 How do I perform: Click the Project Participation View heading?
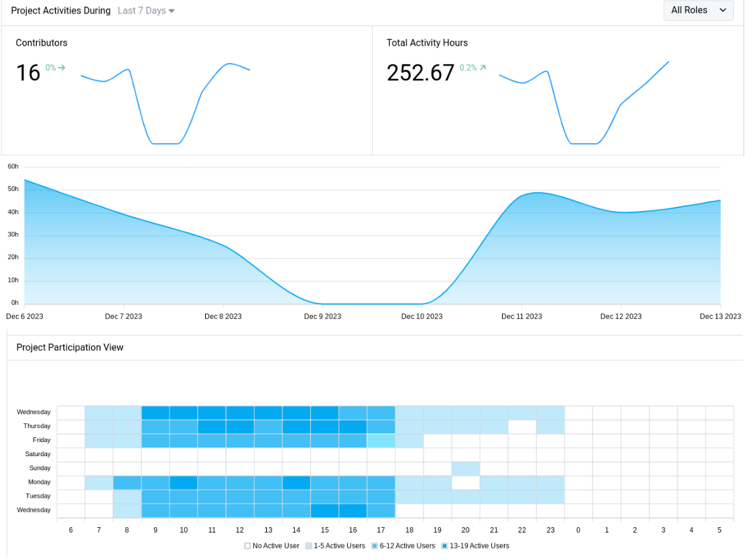(70, 348)
